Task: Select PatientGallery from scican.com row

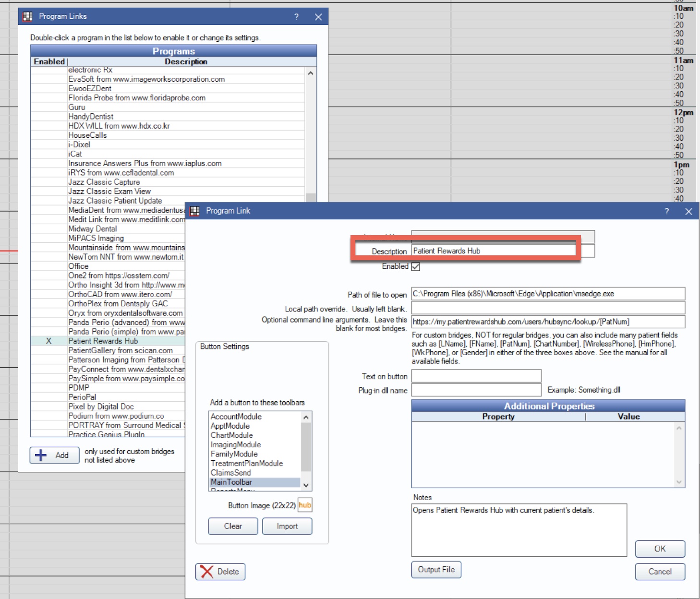Action: pyautogui.click(x=108, y=350)
